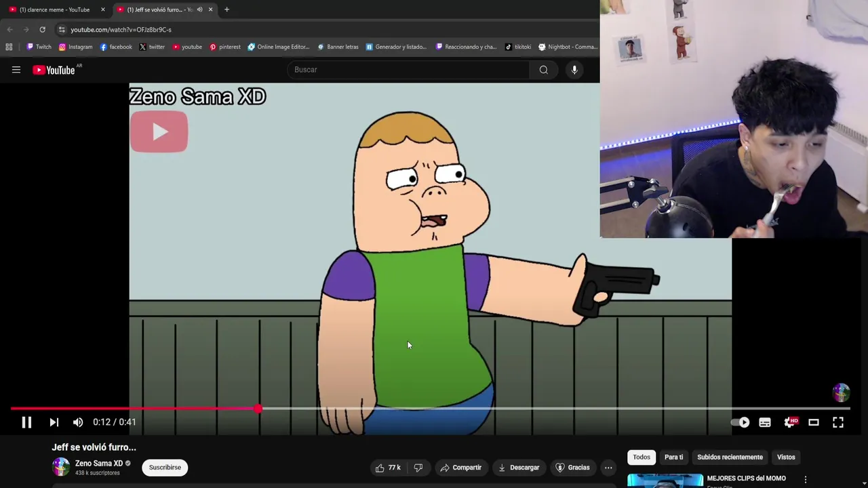Go forward in browser history
Screen dimensions: 868x488
click(x=26, y=30)
